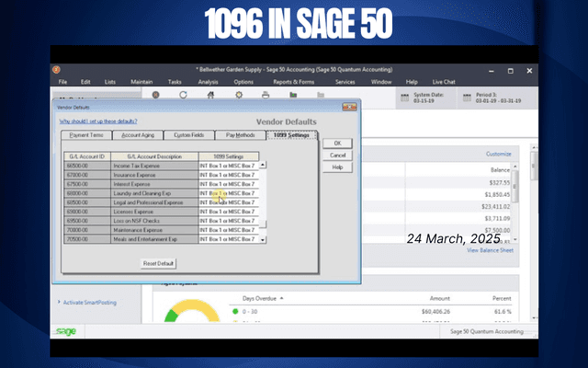
Task: Click the home icon in the toolbar
Action: (x=210, y=95)
